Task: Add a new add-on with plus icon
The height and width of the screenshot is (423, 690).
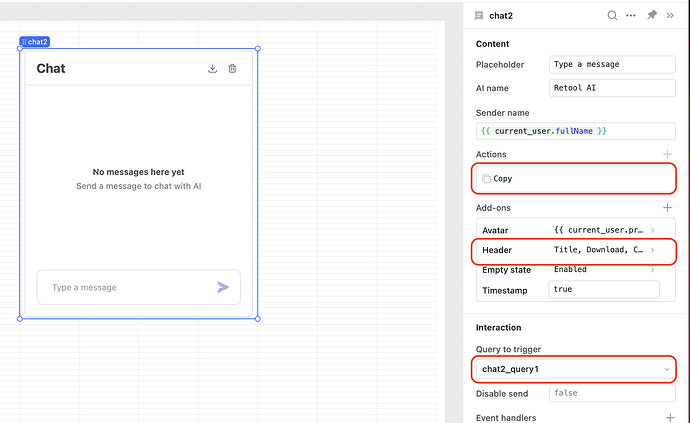Action: click(667, 207)
